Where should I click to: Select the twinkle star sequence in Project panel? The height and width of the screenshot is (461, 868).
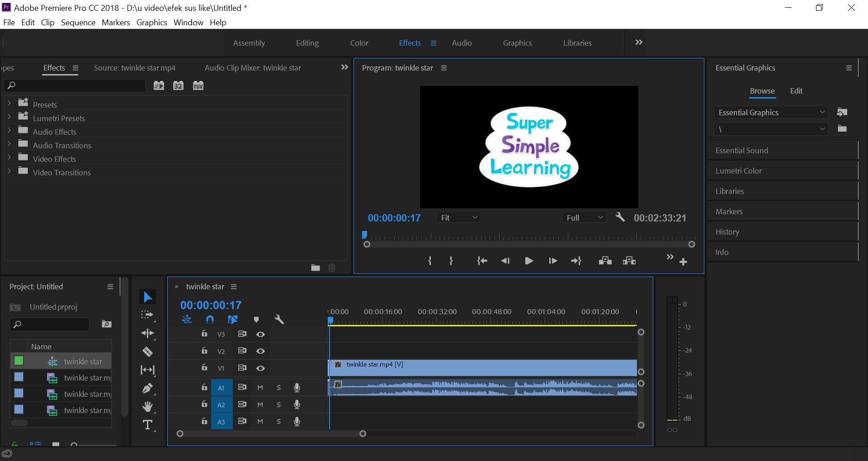83,361
